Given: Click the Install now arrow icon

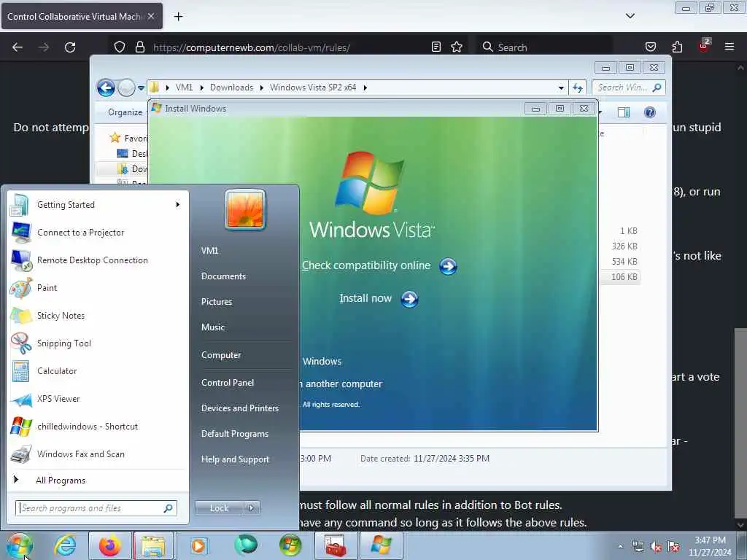Looking at the screenshot, I should (x=409, y=299).
